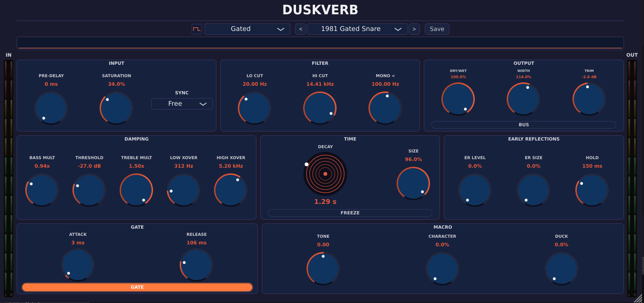The image size is (644, 303).
Task: Click the macro Character knob
Action: click(442, 269)
